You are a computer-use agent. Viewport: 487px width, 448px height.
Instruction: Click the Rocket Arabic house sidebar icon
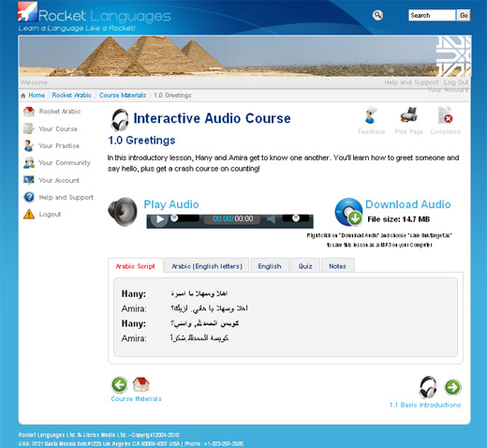(x=29, y=112)
